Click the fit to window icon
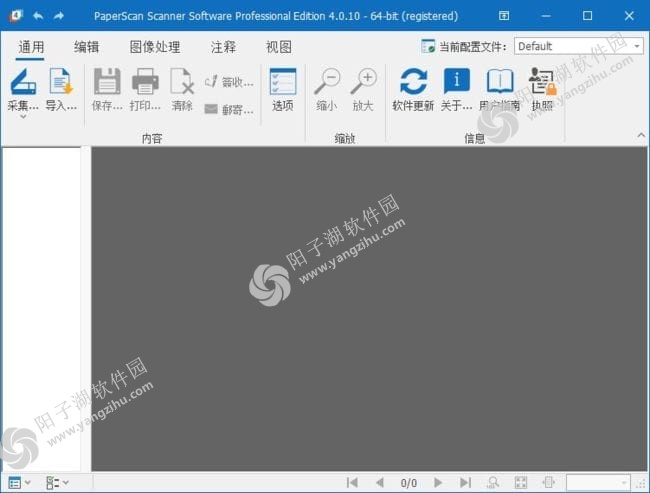 point(521,482)
